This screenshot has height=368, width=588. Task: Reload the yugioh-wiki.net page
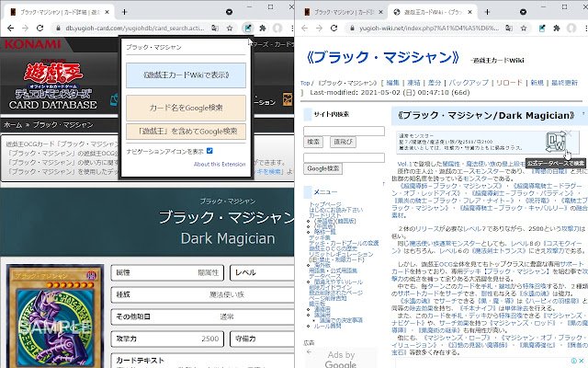click(x=334, y=29)
